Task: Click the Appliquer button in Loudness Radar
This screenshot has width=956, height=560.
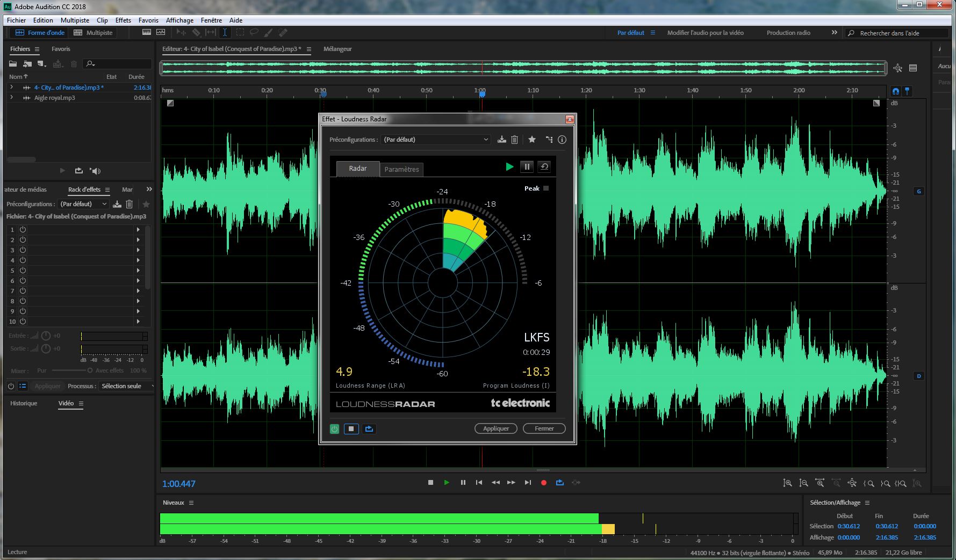Action: pos(496,428)
